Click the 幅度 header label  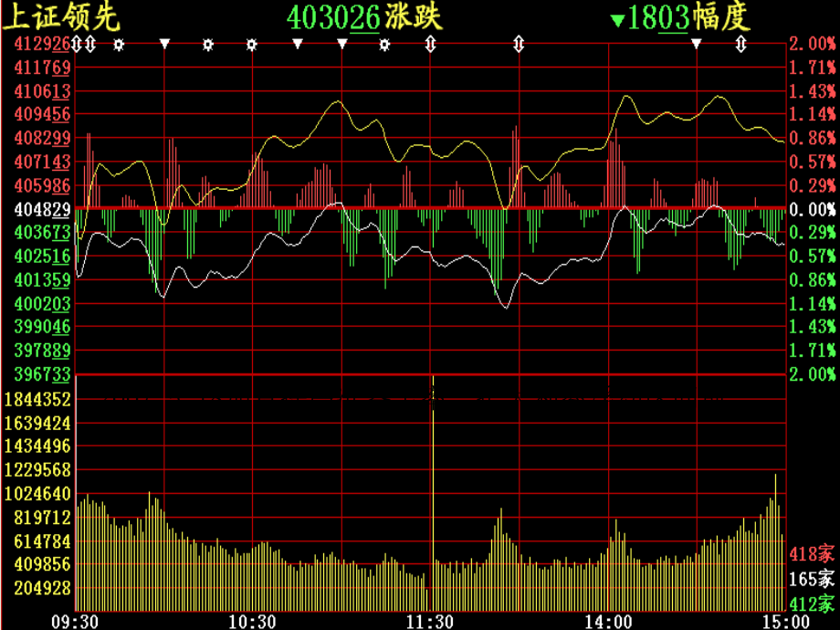pos(720,16)
